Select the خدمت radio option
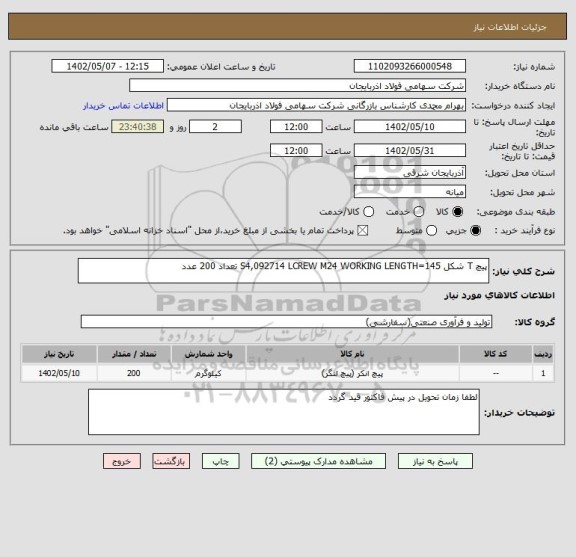Viewport: 576px width, 557px height. (x=418, y=212)
